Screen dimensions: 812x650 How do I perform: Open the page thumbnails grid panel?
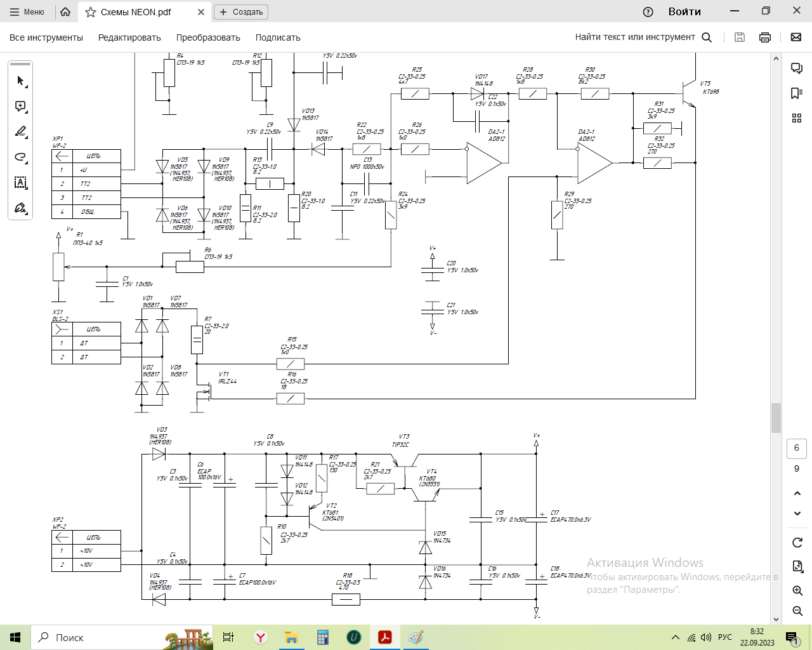(797, 118)
